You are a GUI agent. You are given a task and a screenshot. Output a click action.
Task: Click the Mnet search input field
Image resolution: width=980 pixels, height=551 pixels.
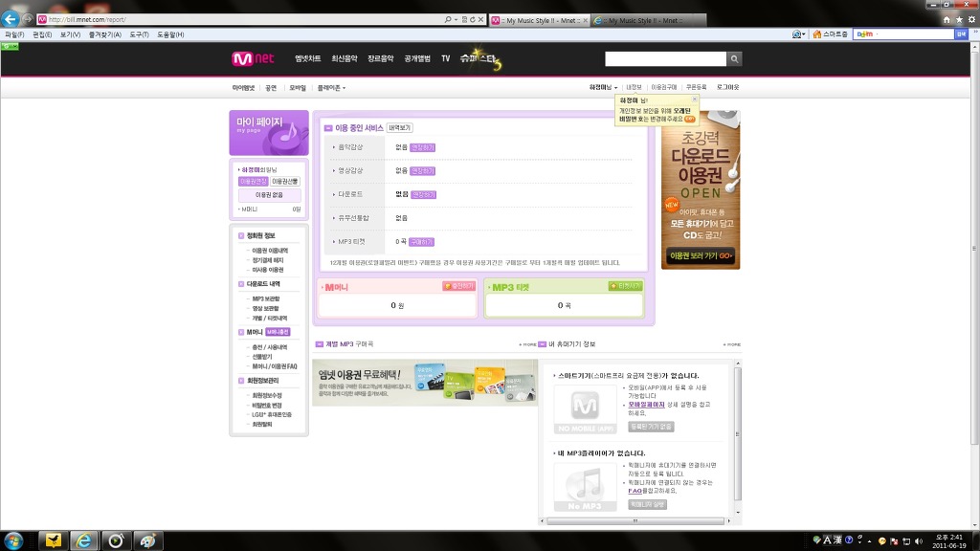pyautogui.click(x=666, y=58)
